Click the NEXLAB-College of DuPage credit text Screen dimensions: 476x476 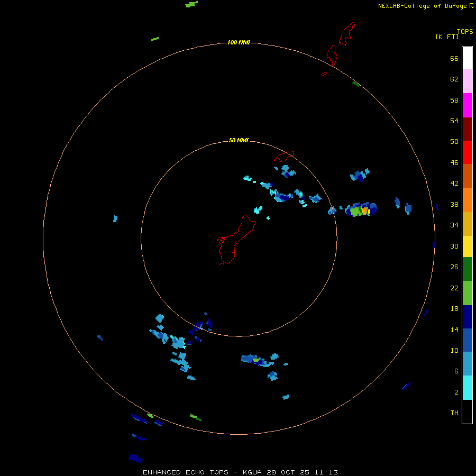tap(426, 6)
